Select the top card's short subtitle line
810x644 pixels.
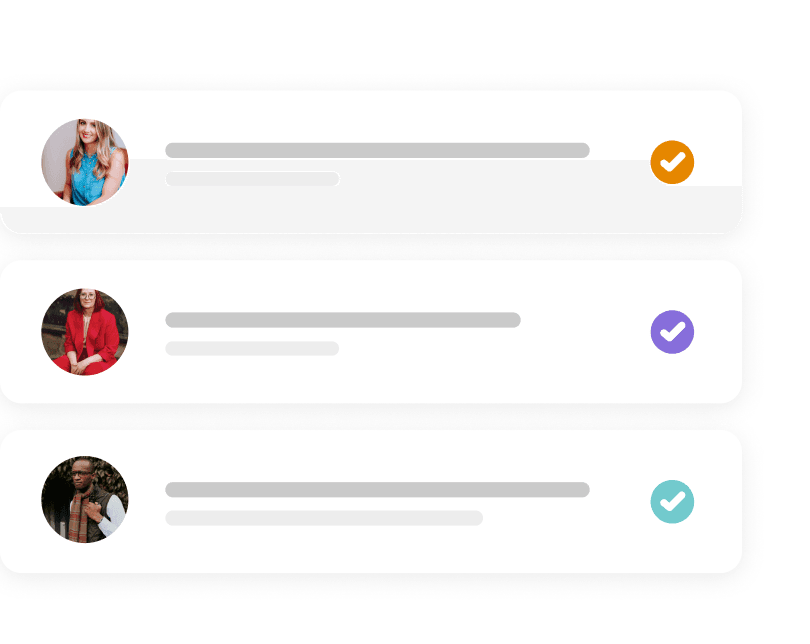click(252, 179)
